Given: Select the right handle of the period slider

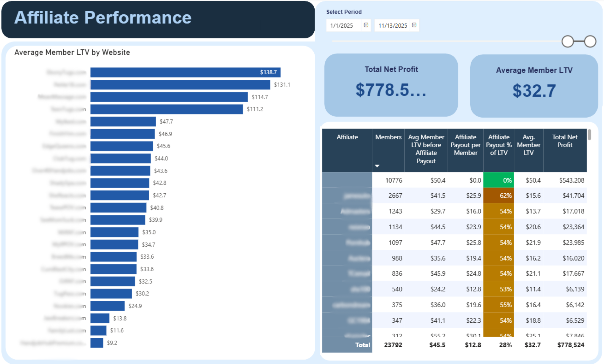Looking at the screenshot, I should click(x=590, y=41).
